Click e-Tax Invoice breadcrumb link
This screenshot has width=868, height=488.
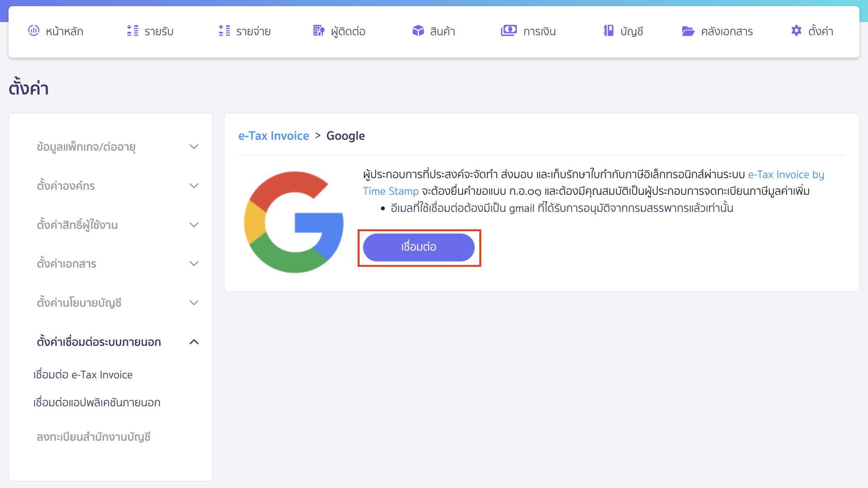pos(274,136)
